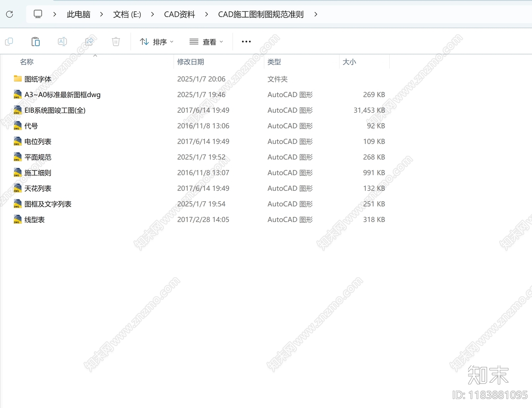Click DWG icon of 图框及文字列表 file

coord(18,204)
